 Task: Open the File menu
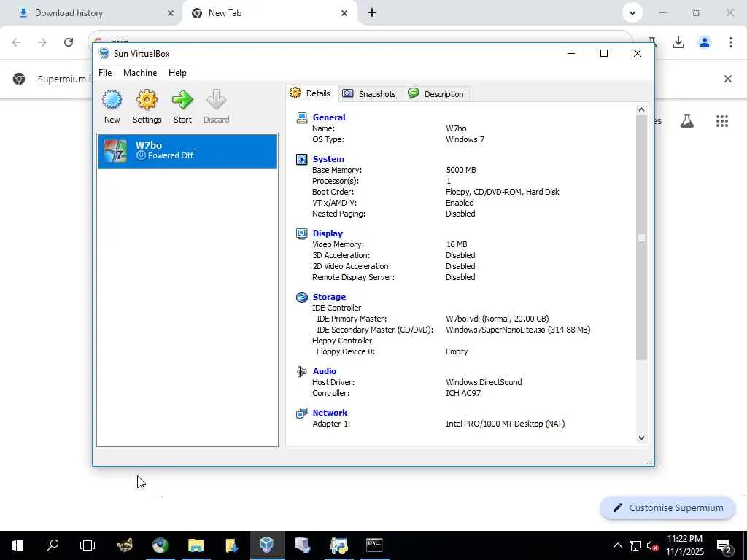(x=105, y=73)
